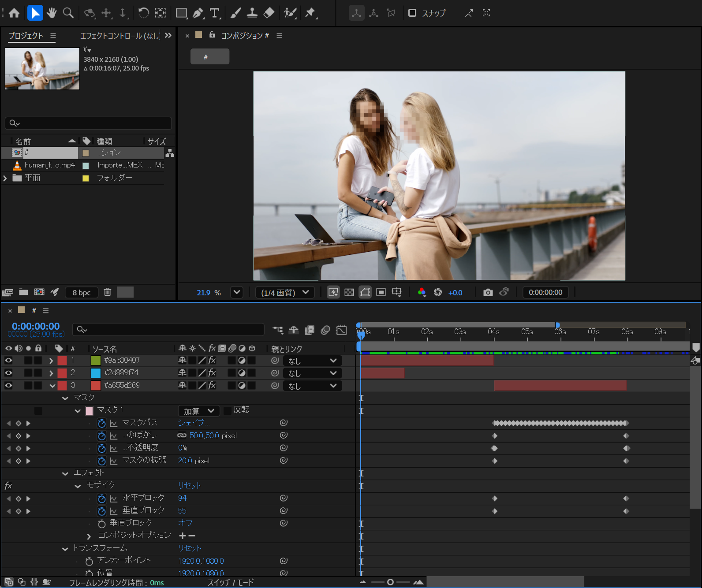Image resolution: width=702 pixels, height=588 pixels.
Task: Toggle mask and shape path visibility
Action: coord(365,292)
